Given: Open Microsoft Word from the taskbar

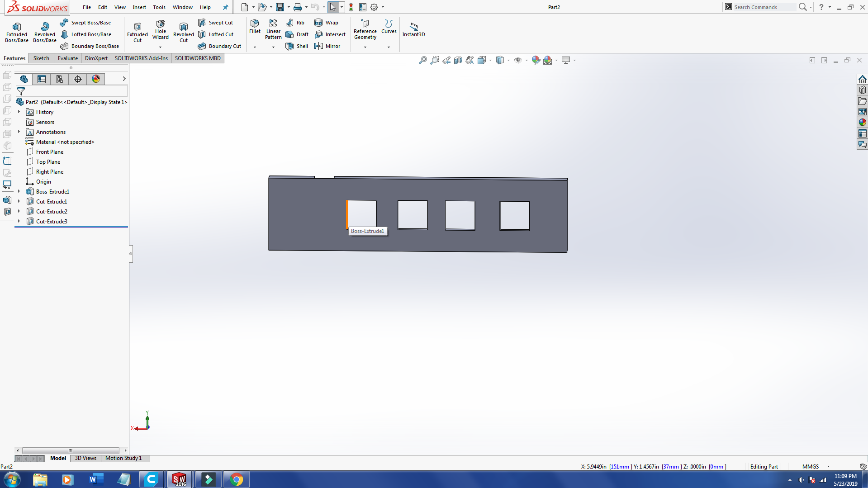Looking at the screenshot, I should coord(96,479).
